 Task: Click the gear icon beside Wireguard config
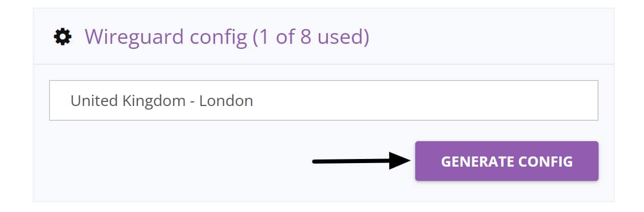62,37
